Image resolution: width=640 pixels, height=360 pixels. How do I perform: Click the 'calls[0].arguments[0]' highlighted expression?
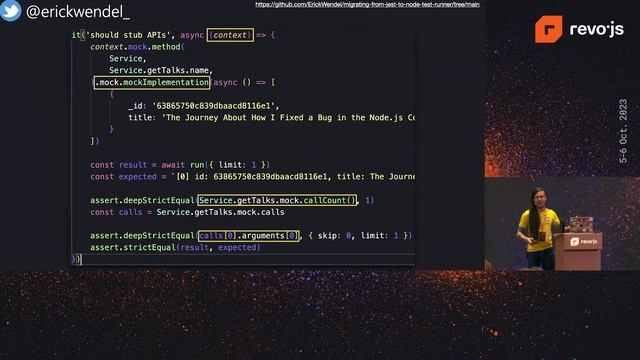248,236
